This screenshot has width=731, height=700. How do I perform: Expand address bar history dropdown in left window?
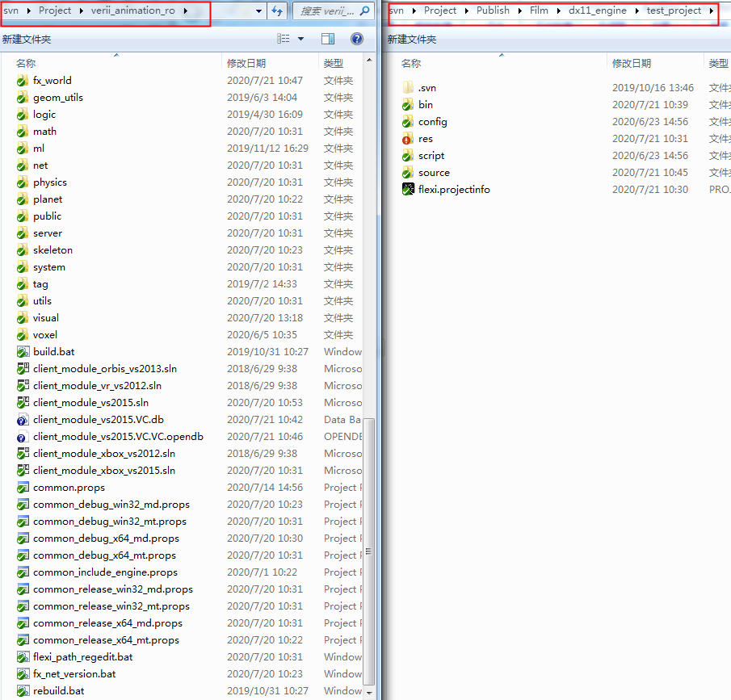(258, 11)
